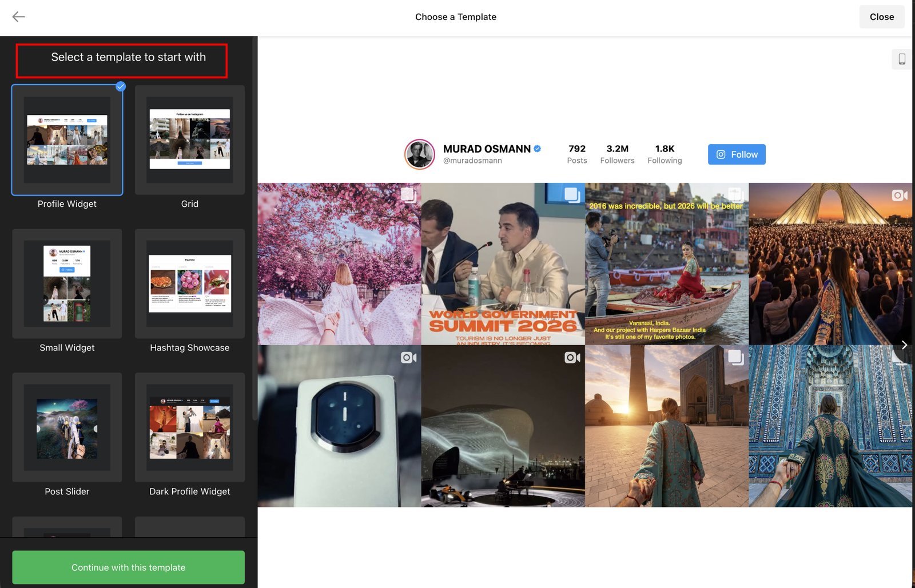The width and height of the screenshot is (915, 588).
Task: Click the MURAD OSMANN profile name
Action: 487,149
